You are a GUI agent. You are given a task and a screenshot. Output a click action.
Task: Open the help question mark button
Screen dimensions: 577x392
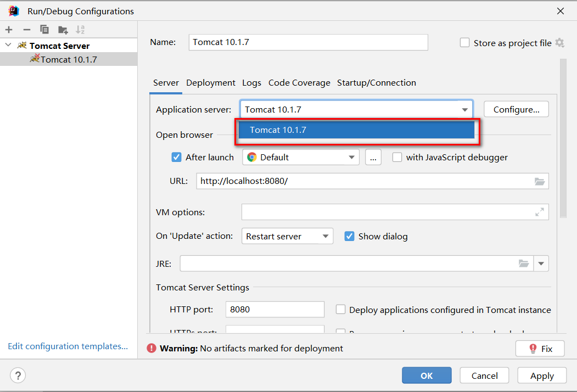point(18,376)
